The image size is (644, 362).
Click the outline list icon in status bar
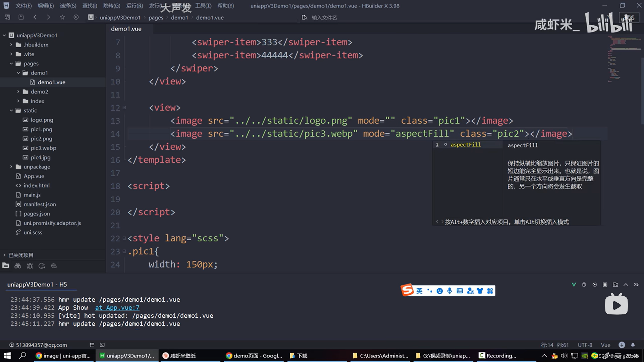point(92,345)
